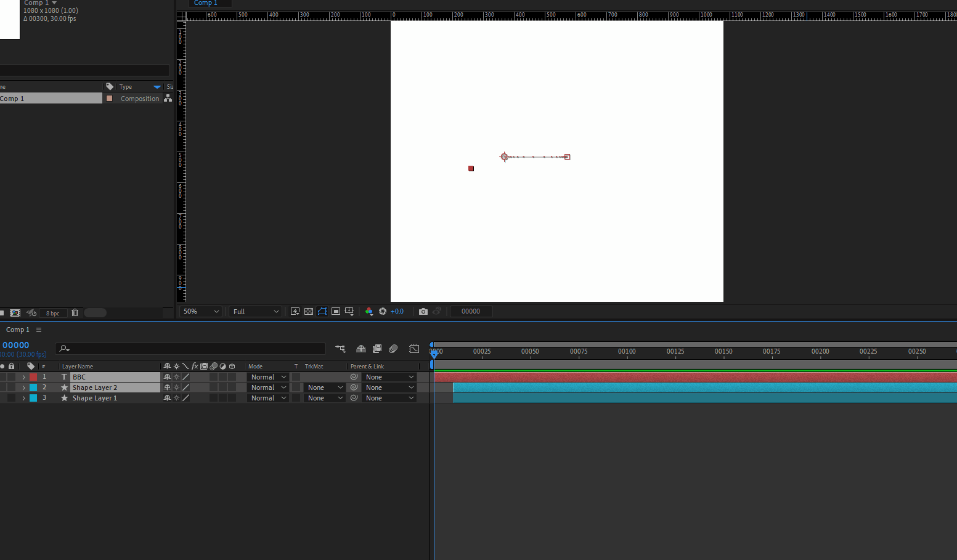Open the Resolution dropdown set to Full
Viewport: 957px width, 560px height.
[x=255, y=311]
